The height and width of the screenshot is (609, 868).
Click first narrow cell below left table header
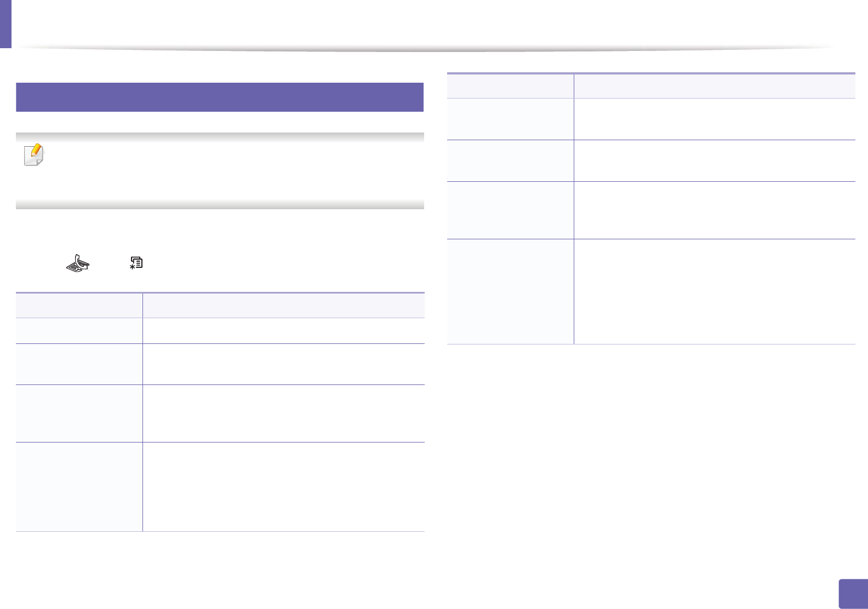[x=79, y=331]
